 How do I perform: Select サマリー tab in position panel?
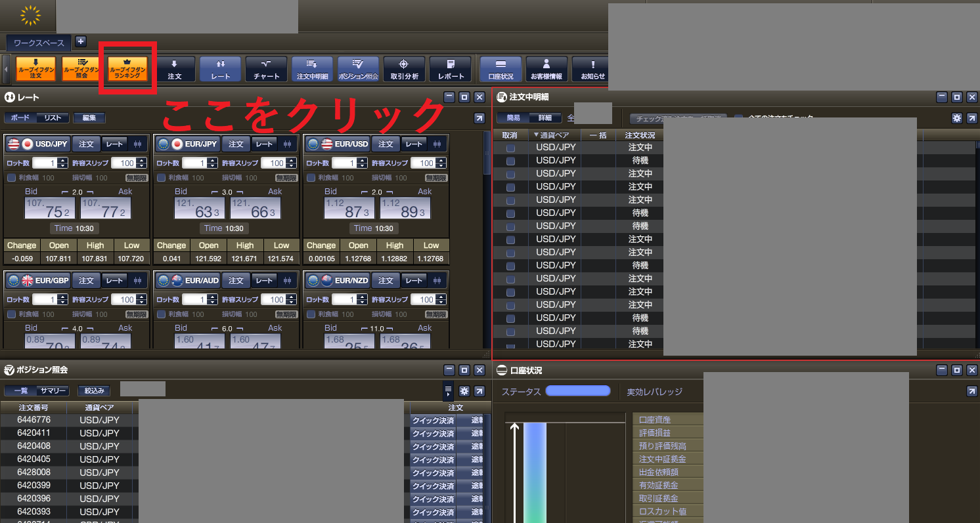(53, 390)
